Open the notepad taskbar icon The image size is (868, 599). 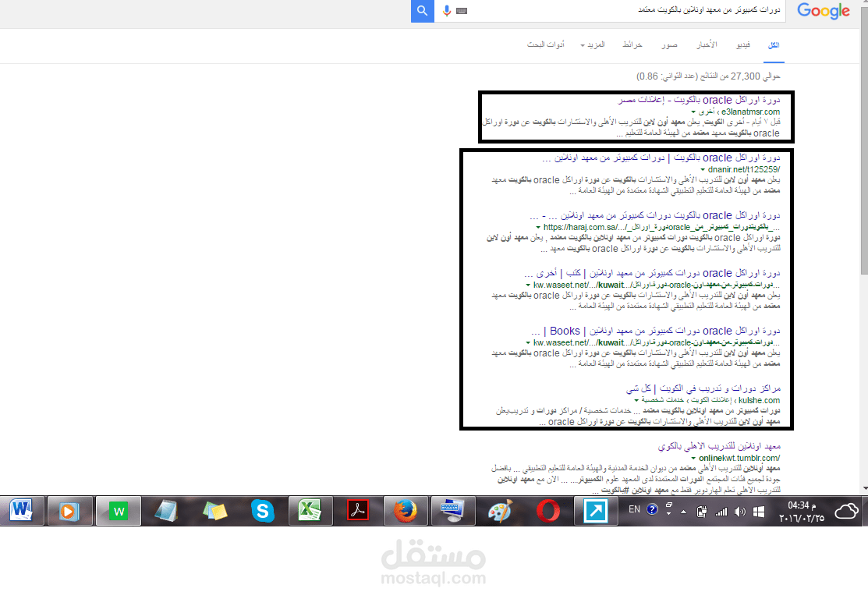166,510
